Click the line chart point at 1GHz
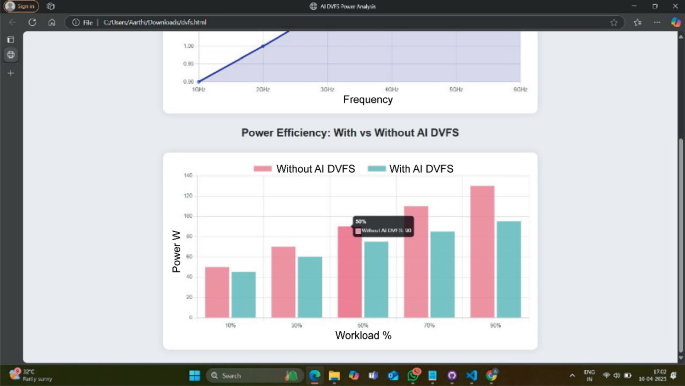 [x=198, y=82]
